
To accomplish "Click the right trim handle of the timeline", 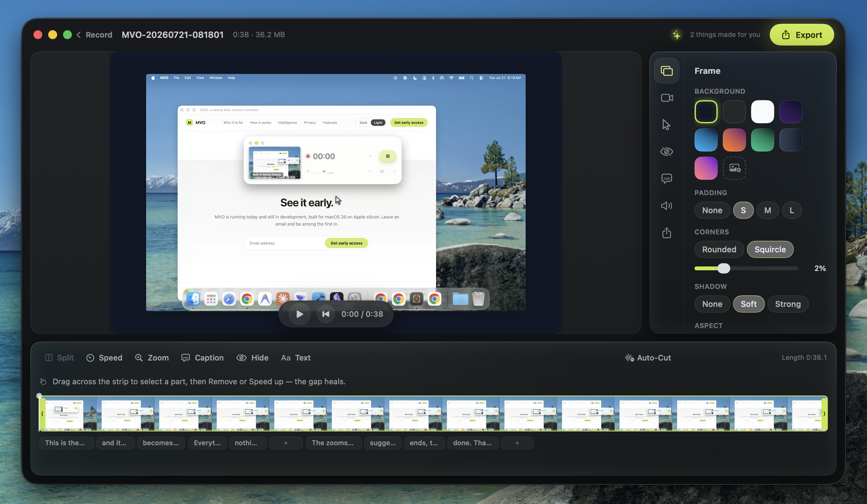I will (x=824, y=413).
